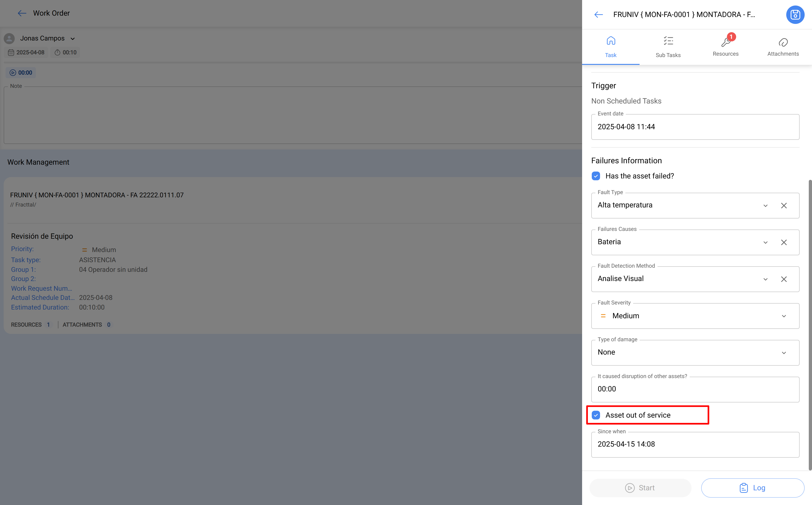
Task: Click inside the Note text field
Action: click(267, 115)
